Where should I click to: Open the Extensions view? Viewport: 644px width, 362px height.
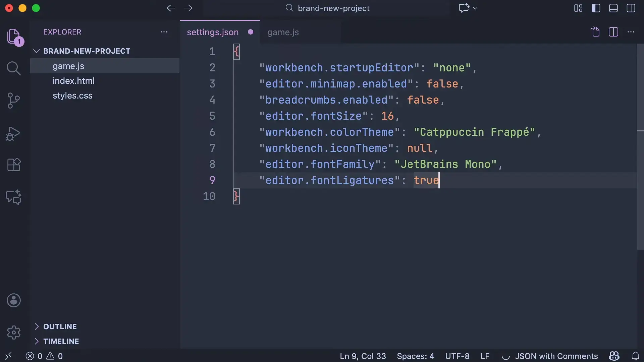(x=13, y=165)
